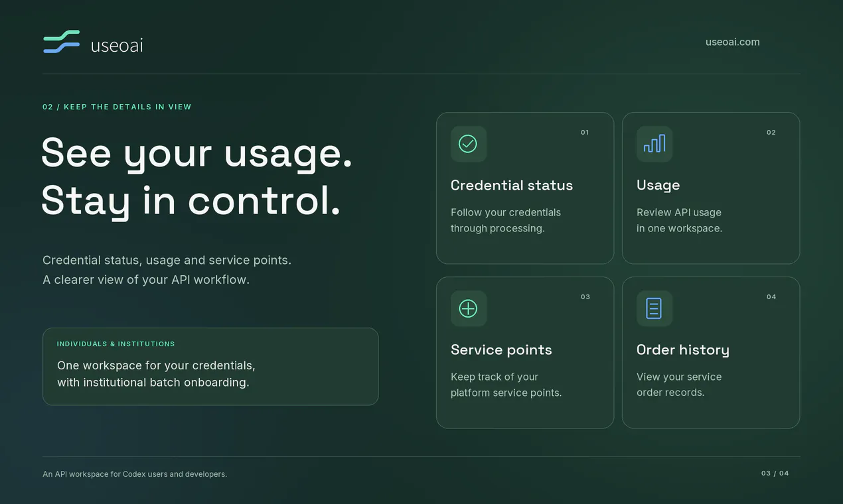
Task: Click the "View your service" description line
Action: tap(679, 377)
